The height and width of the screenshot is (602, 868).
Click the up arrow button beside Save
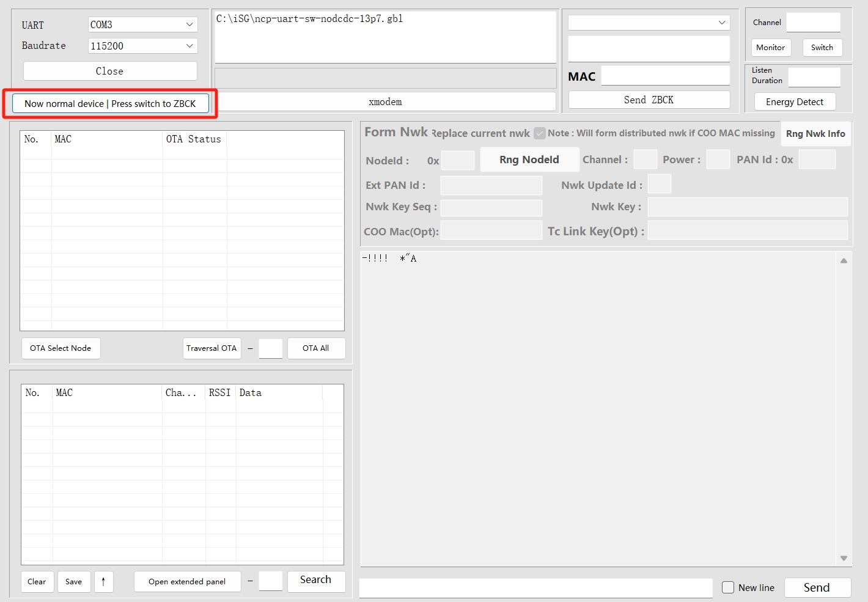103,581
